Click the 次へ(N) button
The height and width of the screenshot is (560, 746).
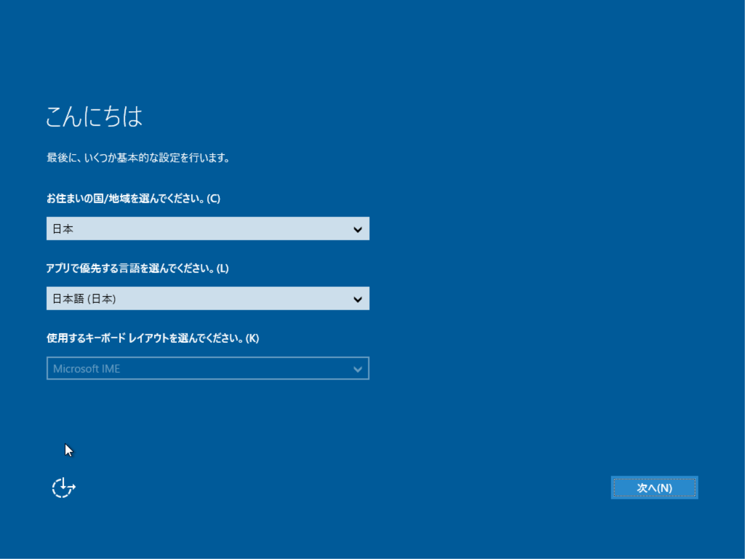tap(654, 488)
